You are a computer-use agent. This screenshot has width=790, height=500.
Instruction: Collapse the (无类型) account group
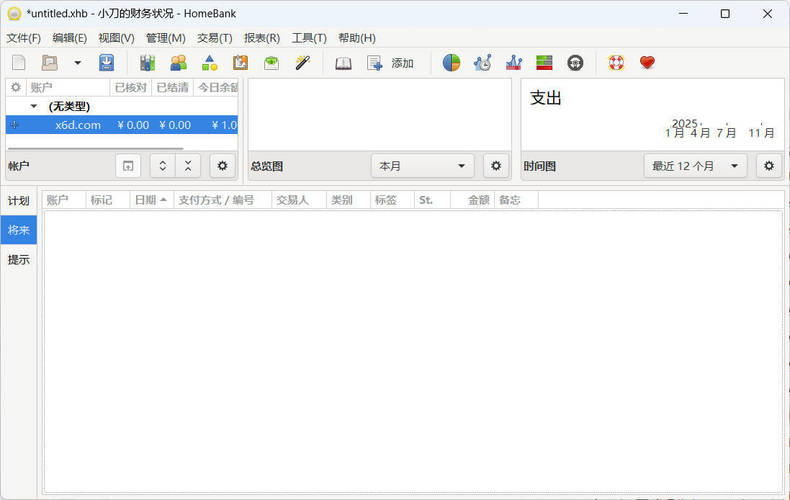(x=34, y=106)
